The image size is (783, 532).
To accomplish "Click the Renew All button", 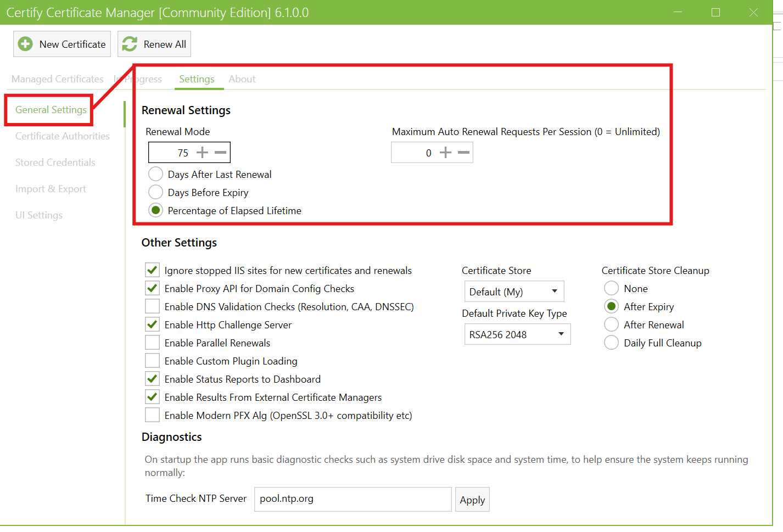I will pos(154,44).
